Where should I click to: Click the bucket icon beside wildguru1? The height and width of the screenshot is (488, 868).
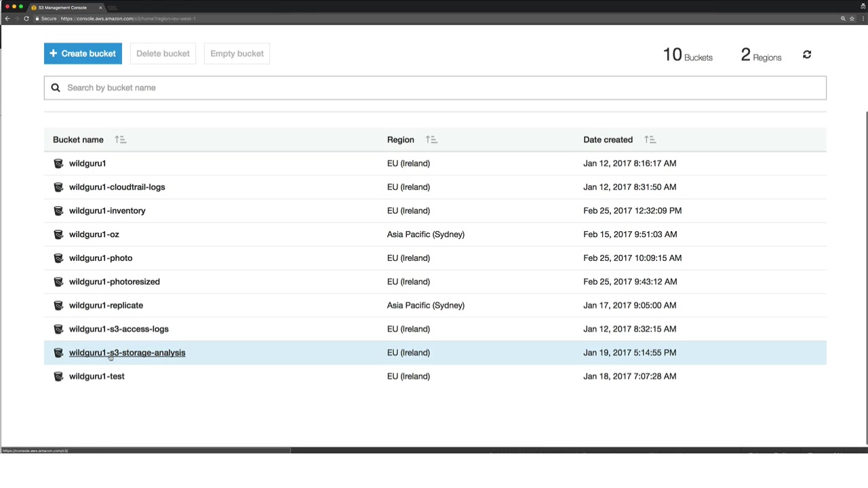(x=58, y=163)
